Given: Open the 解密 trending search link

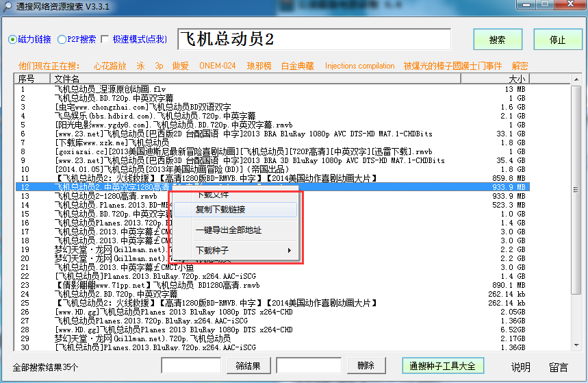Looking at the screenshot, I should (x=520, y=66).
